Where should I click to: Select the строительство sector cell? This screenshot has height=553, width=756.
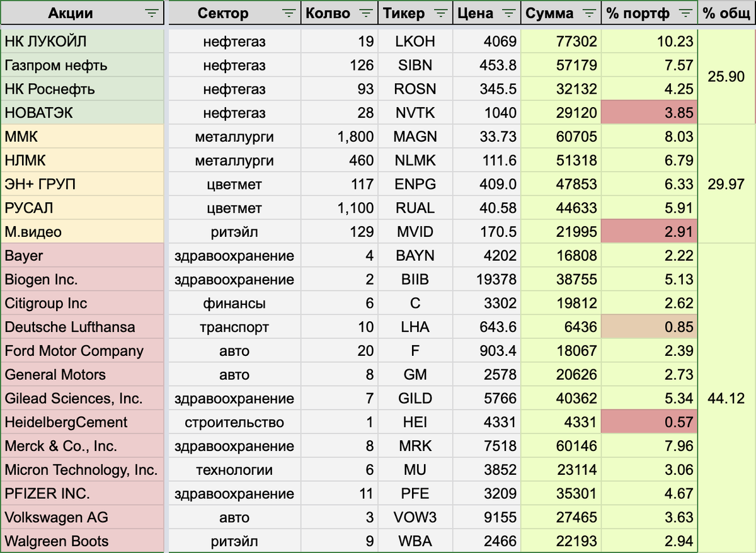coord(234,422)
